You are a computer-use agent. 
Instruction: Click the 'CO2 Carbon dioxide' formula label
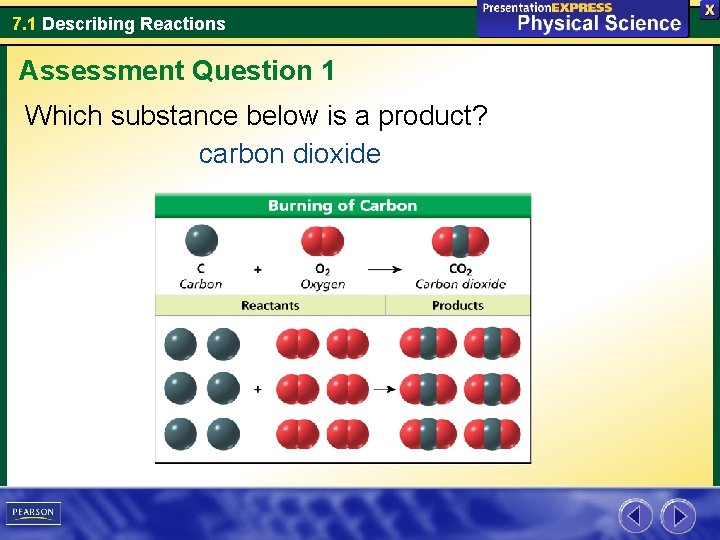click(461, 276)
